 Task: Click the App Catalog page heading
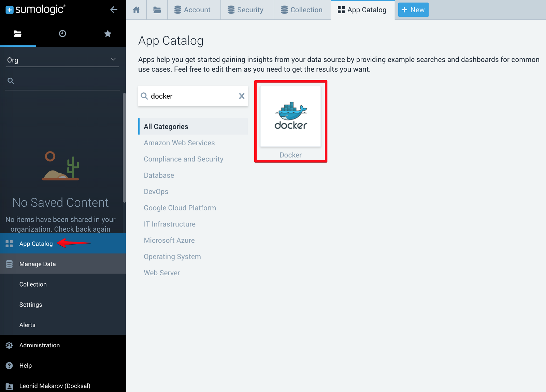(x=171, y=41)
